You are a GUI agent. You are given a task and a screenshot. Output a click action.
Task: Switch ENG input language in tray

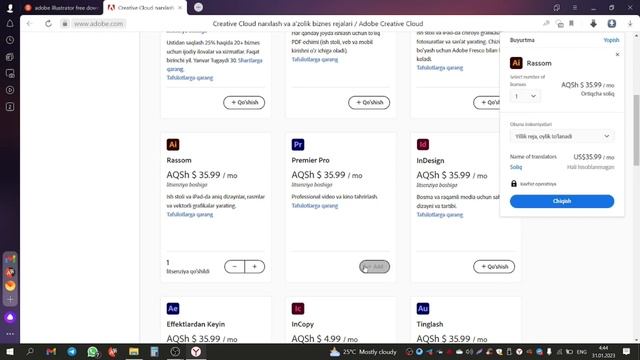pyautogui.click(x=582, y=352)
